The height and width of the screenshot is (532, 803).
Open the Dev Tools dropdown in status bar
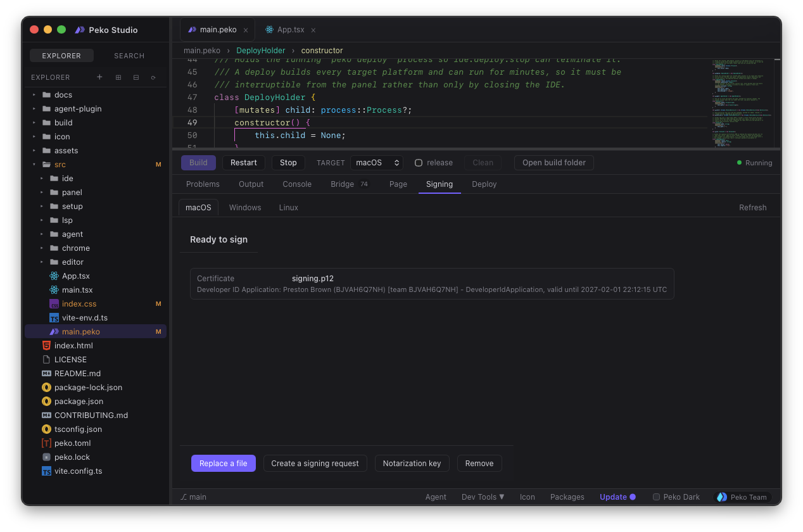pyautogui.click(x=483, y=497)
